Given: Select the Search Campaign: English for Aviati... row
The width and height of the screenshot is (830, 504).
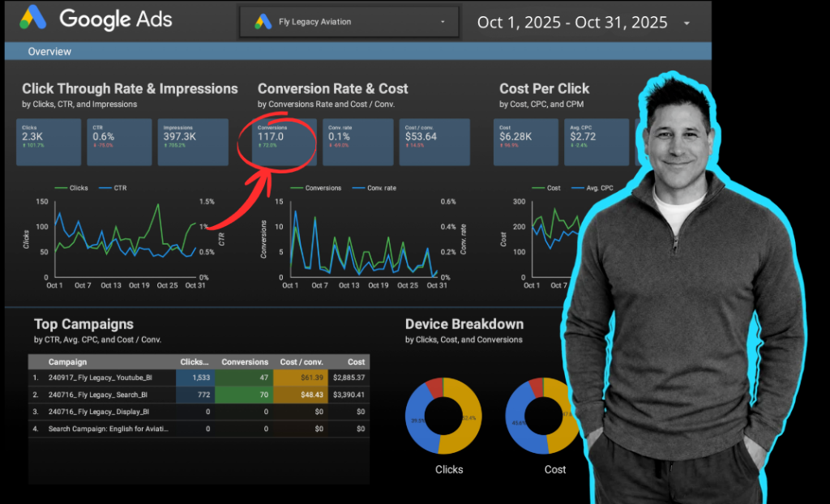Looking at the screenshot, I should (199, 429).
